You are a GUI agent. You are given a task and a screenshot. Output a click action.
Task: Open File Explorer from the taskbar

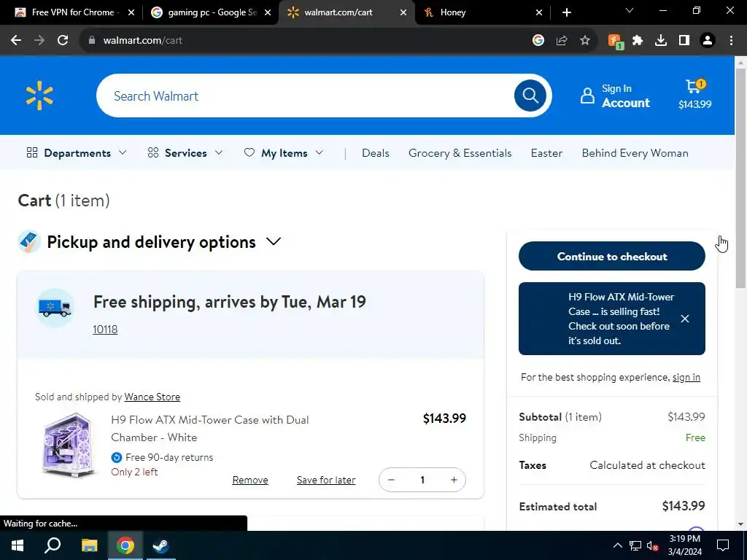(x=89, y=545)
